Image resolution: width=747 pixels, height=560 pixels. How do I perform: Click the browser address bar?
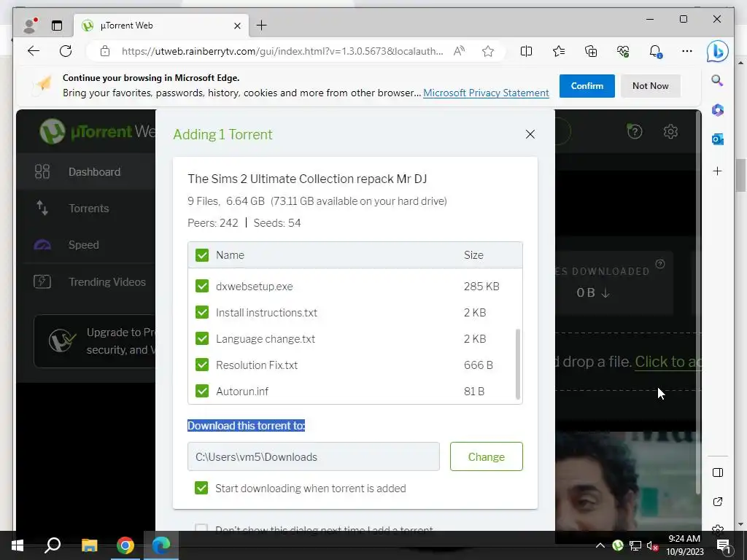[x=282, y=51]
